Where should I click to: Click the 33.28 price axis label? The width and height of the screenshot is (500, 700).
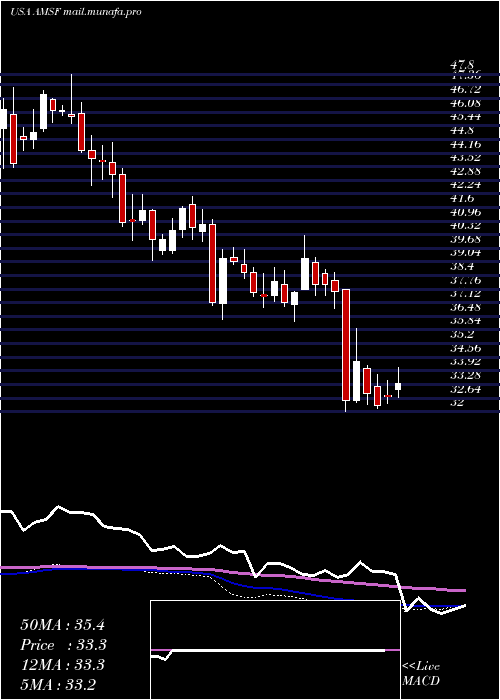tap(466, 375)
